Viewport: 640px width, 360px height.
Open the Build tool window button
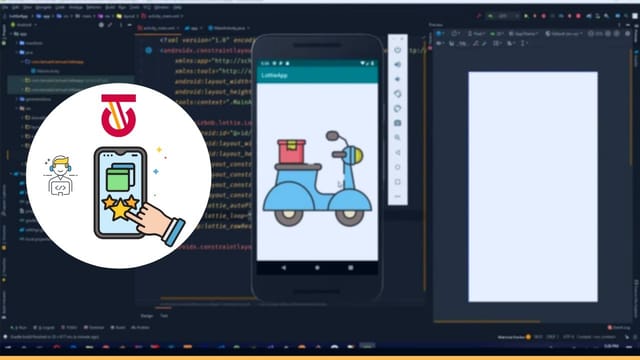118,328
